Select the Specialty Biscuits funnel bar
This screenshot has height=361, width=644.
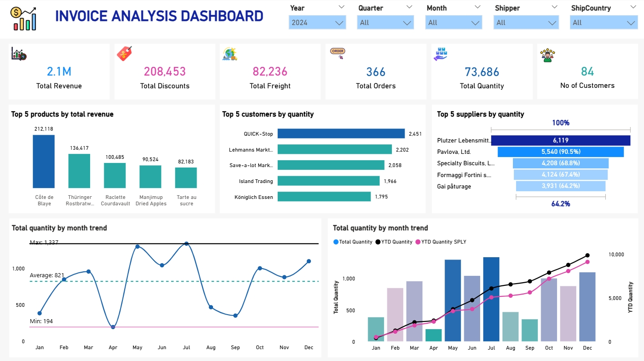point(561,163)
